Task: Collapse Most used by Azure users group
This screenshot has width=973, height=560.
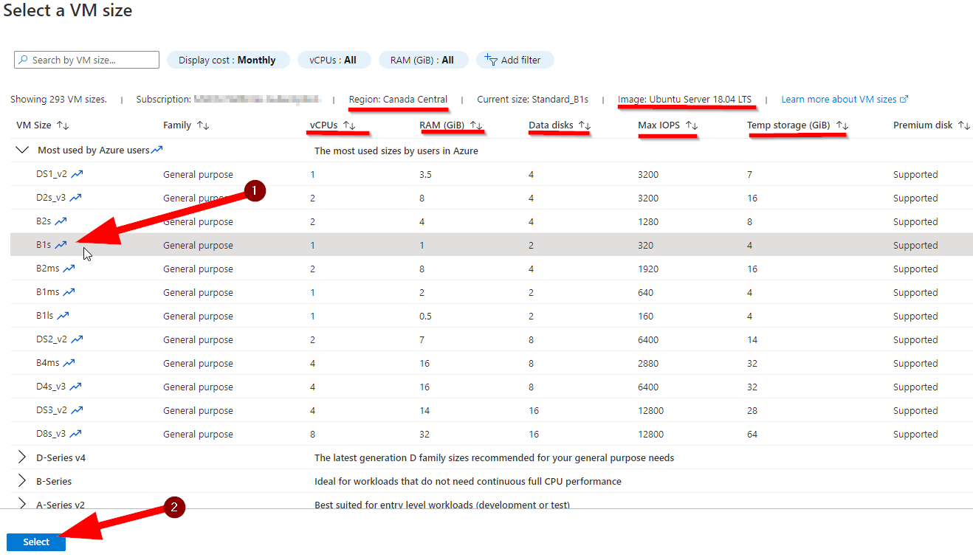Action: (x=23, y=151)
